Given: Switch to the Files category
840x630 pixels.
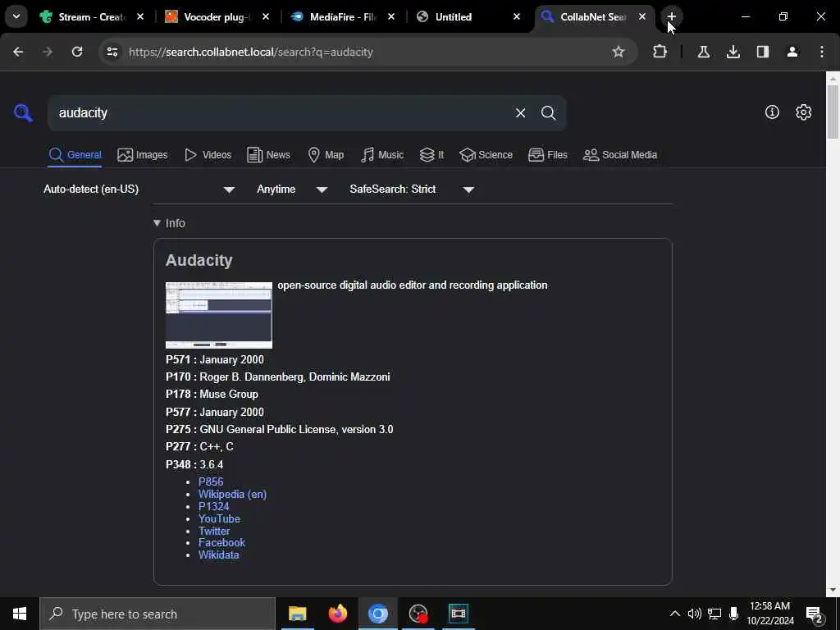Looking at the screenshot, I should (x=548, y=155).
